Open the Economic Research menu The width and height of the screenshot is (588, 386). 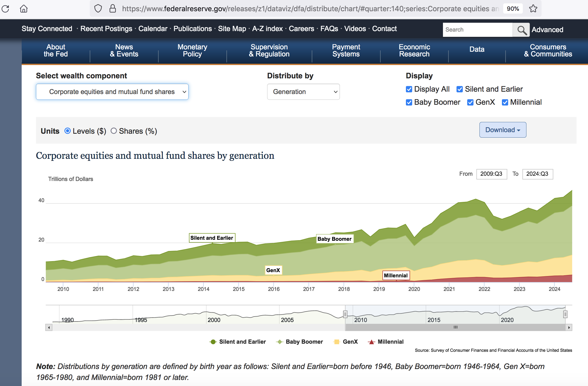(414, 50)
